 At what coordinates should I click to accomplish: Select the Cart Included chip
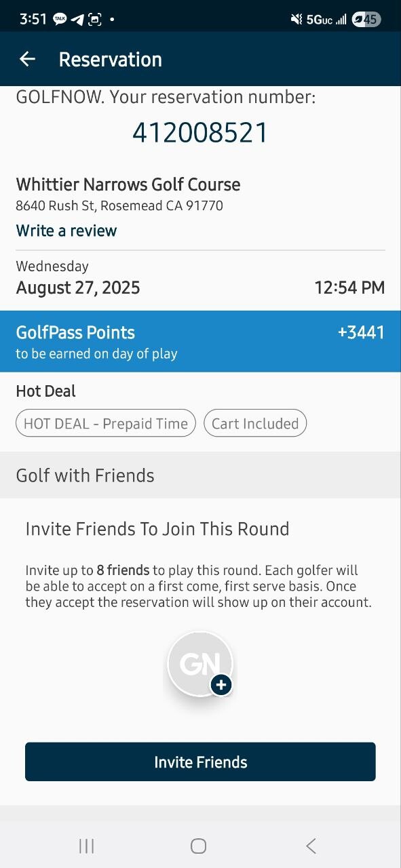(x=255, y=424)
